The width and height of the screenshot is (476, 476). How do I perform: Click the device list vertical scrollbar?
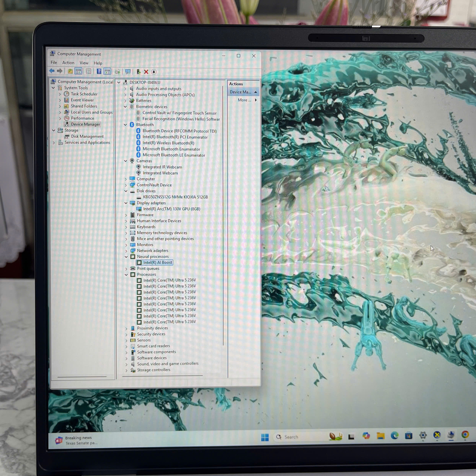coord(223,216)
